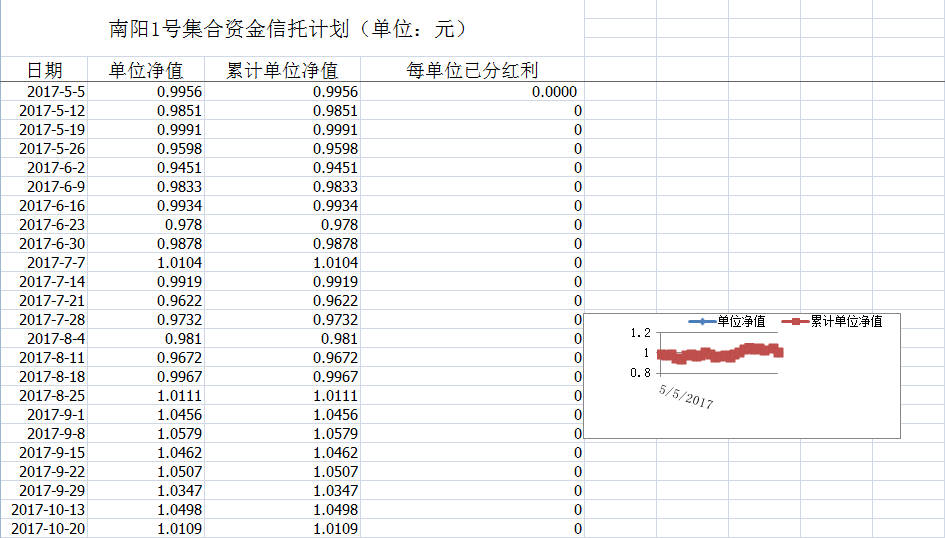
Task: Click the date cell 2017-6-23
Action: (52, 225)
